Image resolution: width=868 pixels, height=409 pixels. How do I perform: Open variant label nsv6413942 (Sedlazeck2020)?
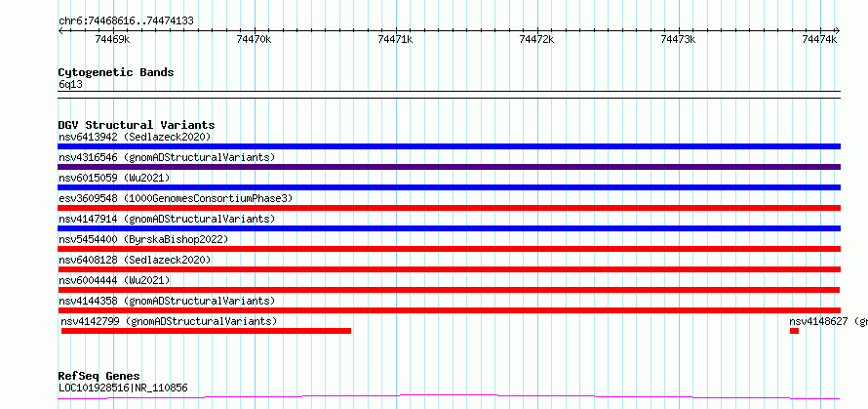[x=135, y=137]
